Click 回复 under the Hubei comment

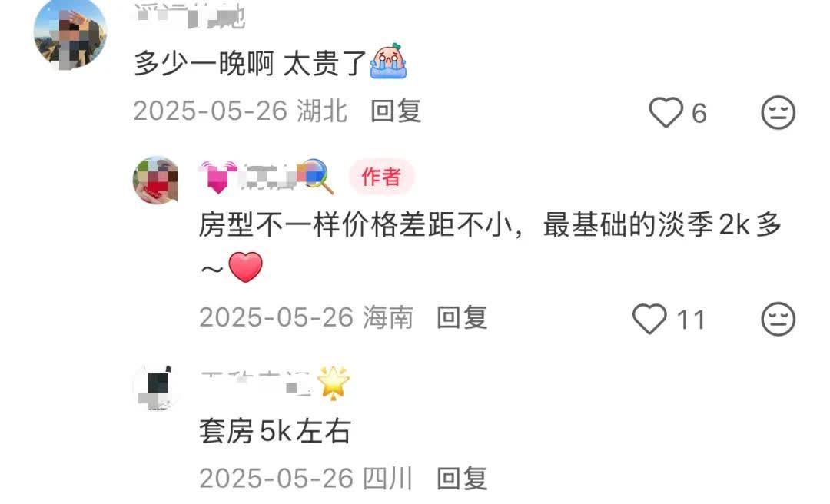pos(396,111)
